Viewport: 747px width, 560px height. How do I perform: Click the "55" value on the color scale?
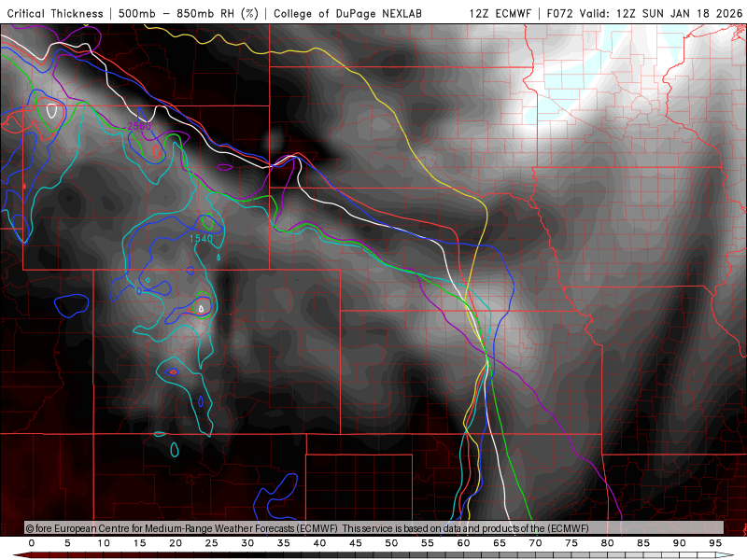pyautogui.click(x=428, y=543)
